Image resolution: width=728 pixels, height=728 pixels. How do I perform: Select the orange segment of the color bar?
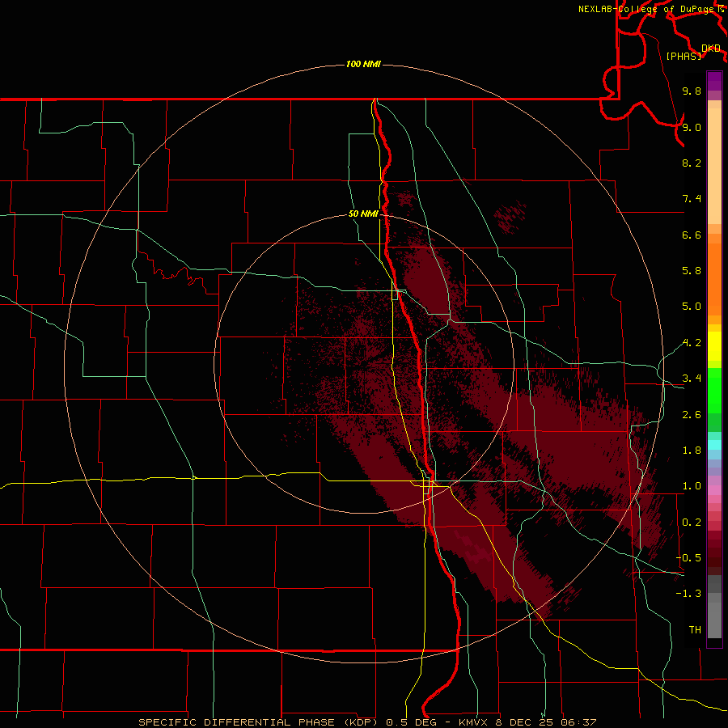coord(714,279)
